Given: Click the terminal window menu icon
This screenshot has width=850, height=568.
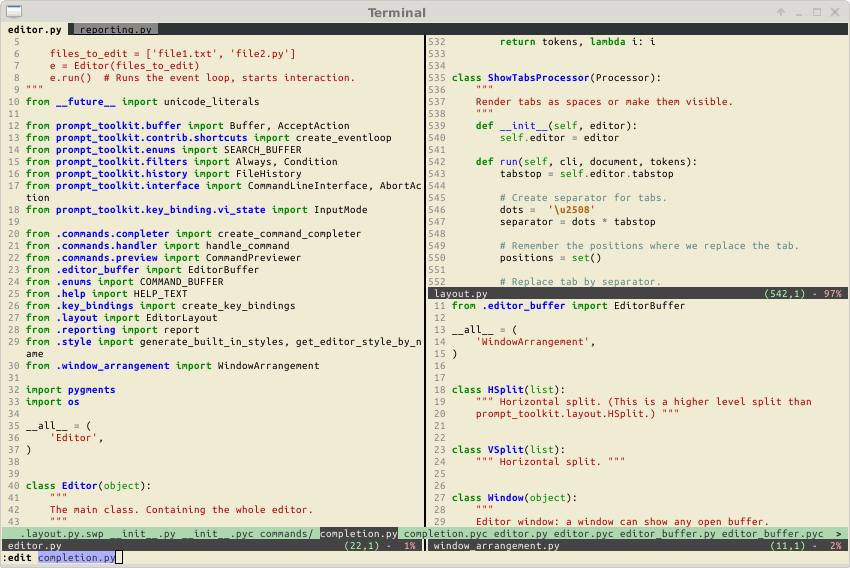Looking at the screenshot, I should tap(12, 12).
